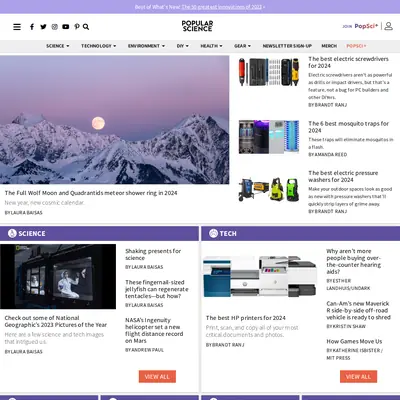
Task: Expand the DIY dropdown menu
Action: (183, 46)
